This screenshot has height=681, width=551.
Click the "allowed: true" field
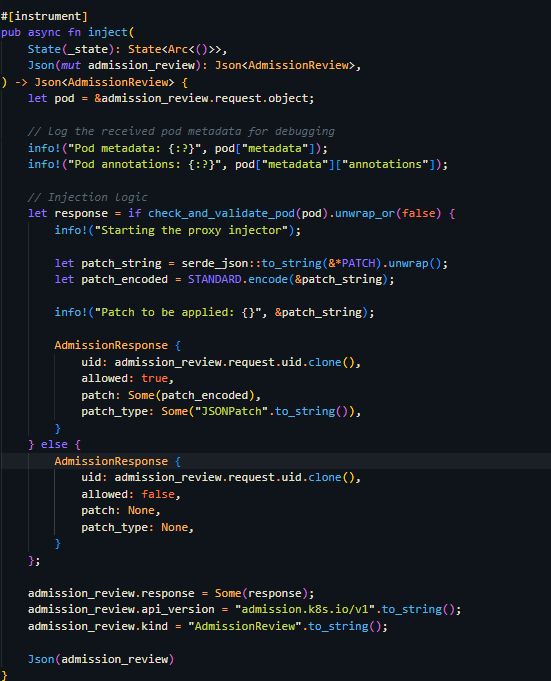[124, 379]
